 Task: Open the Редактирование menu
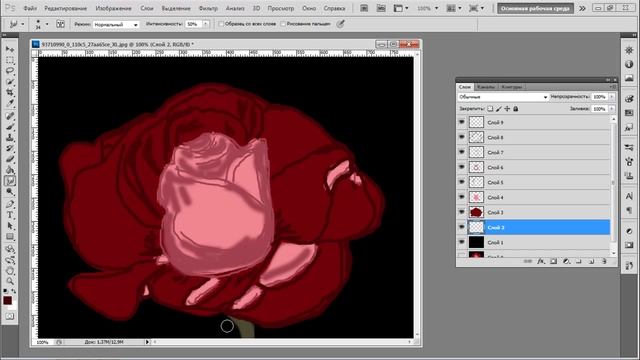66,8
